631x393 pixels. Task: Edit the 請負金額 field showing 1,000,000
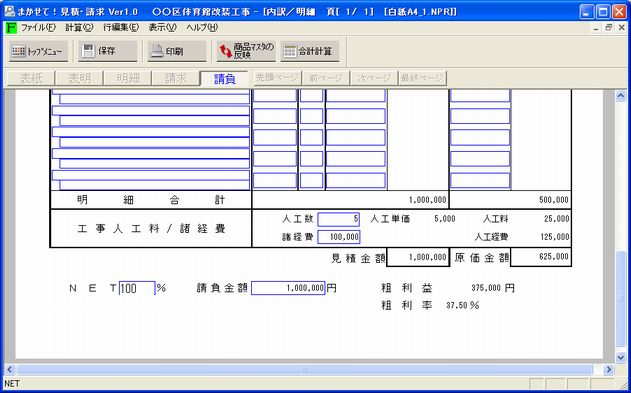tap(288, 288)
